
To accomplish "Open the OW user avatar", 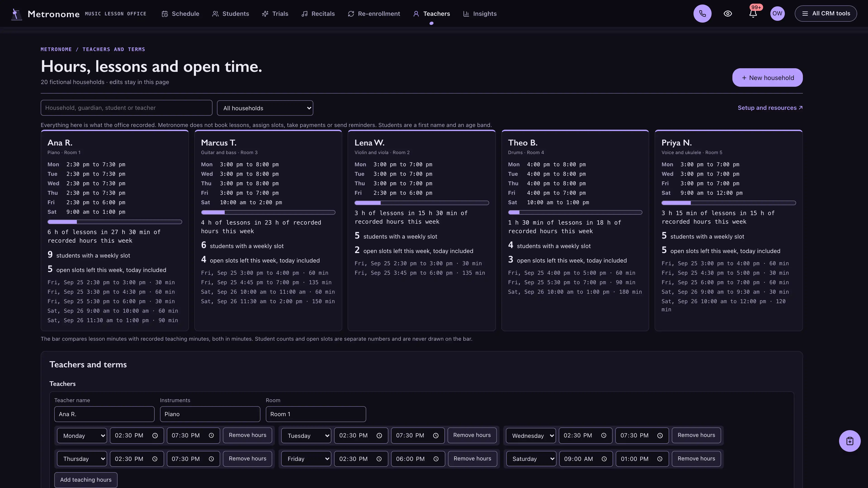I will click(777, 14).
